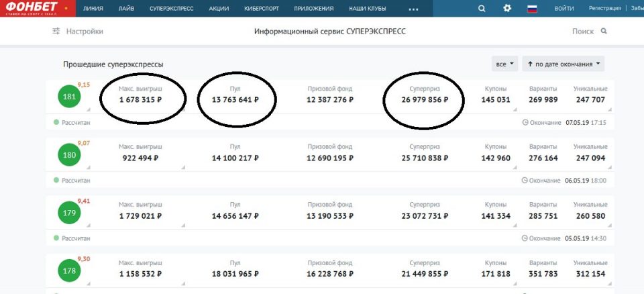Click the ВОЙТИ login button
644x294 pixels.
click(564, 9)
